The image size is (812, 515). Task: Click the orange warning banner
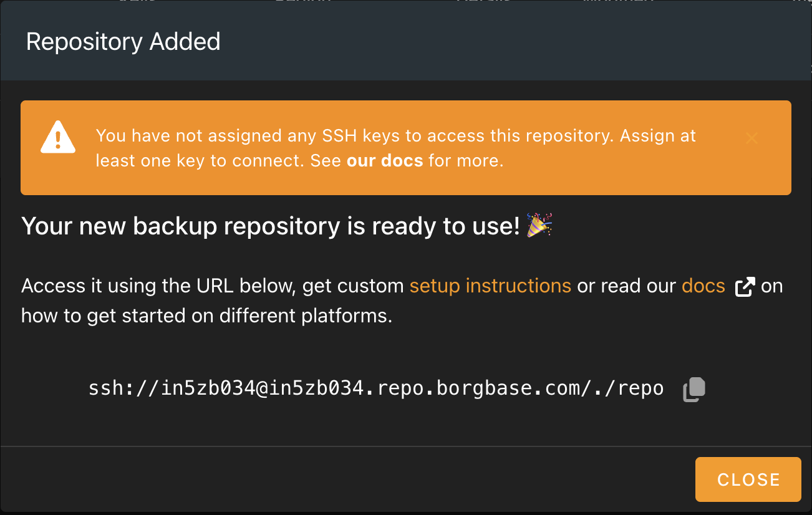tap(406, 148)
